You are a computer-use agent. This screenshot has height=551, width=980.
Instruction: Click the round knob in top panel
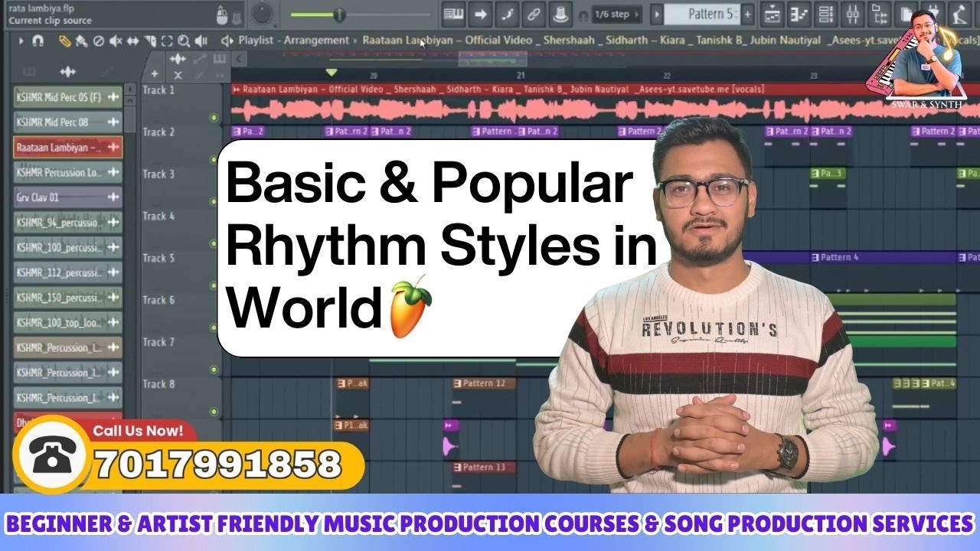(262, 13)
